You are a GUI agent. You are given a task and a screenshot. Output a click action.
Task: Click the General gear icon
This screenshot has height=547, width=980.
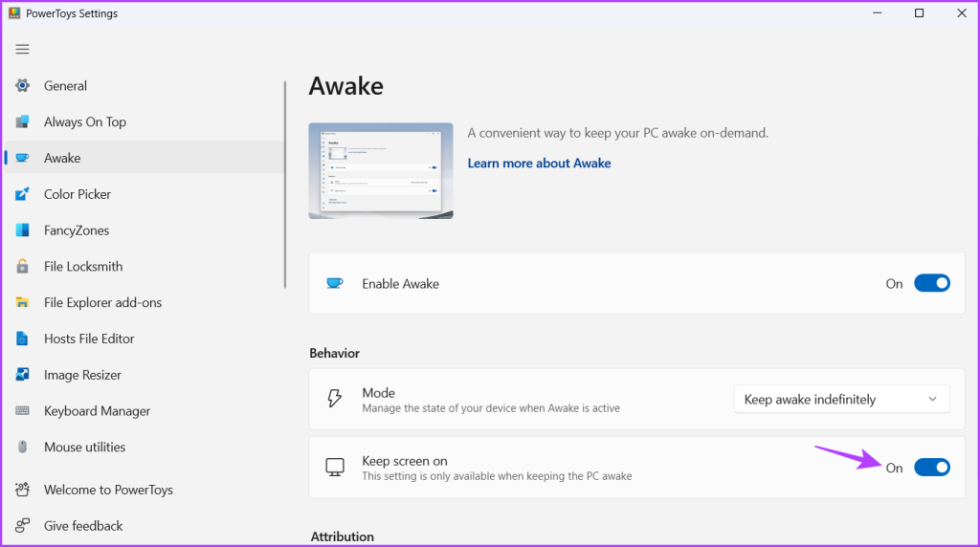click(23, 85)
